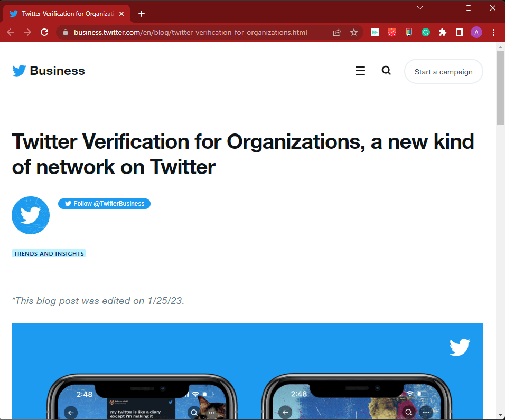Open the site search magnifier
The image size is (505, 420).
click(386, 70)
